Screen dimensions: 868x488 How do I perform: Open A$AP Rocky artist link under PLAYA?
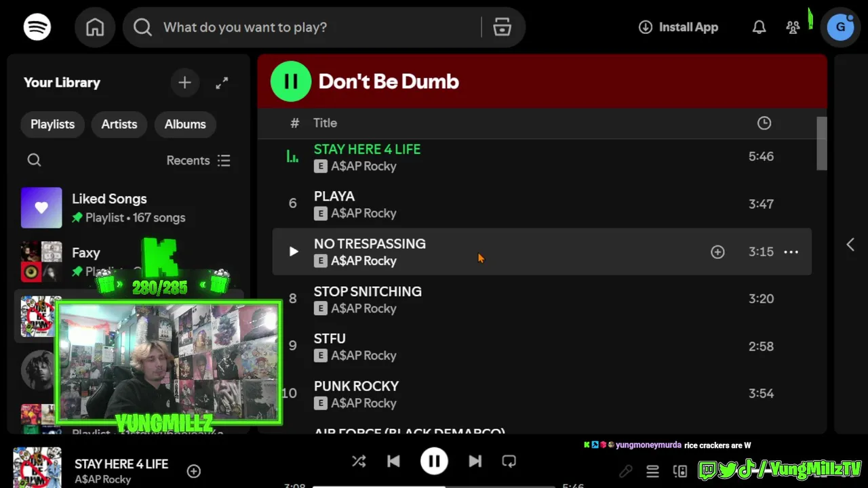click(x=363, y=213)
